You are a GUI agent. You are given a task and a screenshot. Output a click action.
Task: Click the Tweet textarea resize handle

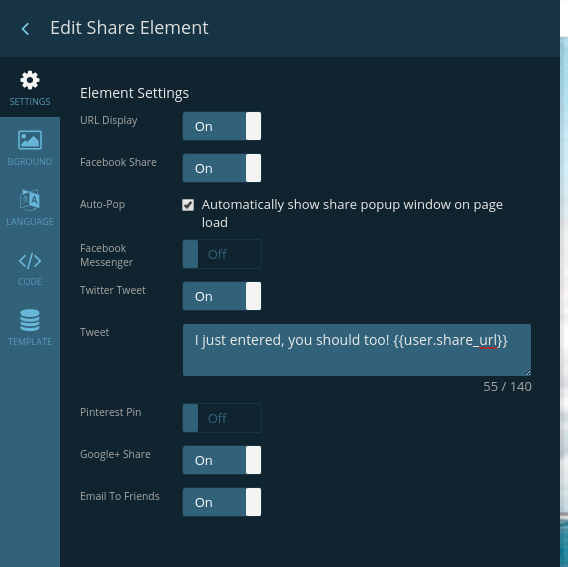tap(528, 372)
